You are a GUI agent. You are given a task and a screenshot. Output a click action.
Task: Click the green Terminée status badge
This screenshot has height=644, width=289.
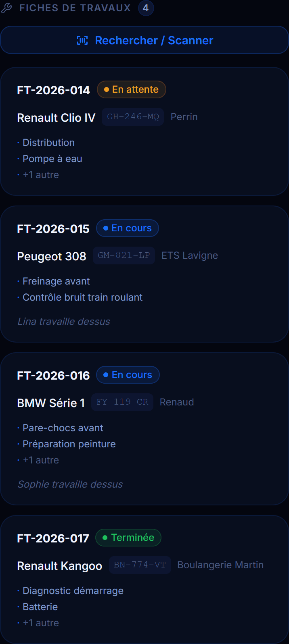128,538
